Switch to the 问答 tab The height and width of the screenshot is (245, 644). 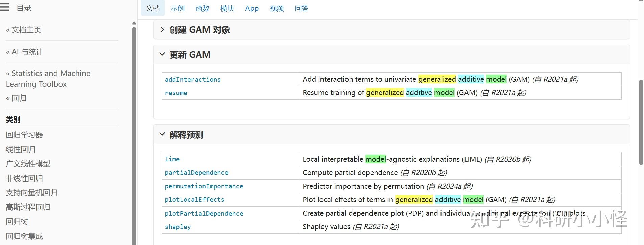(x=301, y=8)
